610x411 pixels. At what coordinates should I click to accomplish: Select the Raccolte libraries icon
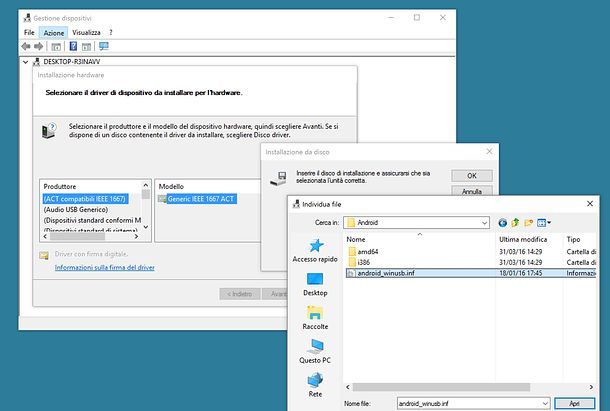point(315,316)
